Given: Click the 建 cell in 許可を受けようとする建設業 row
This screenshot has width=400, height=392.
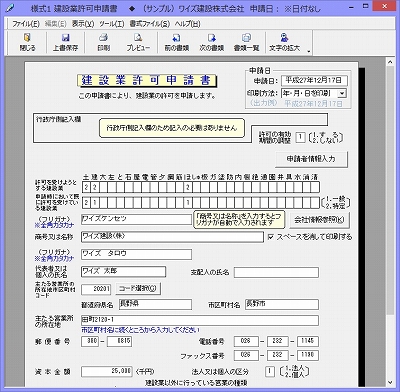Looking at the screenshot, I should point(95,187).
